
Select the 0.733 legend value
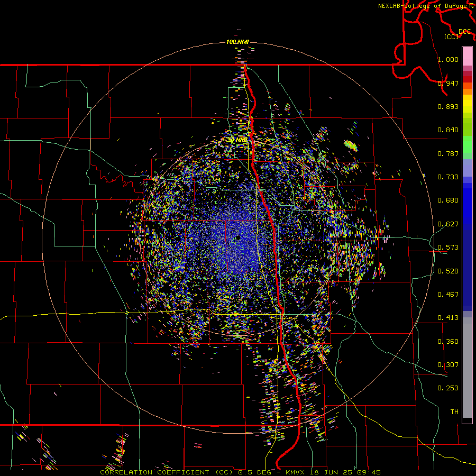pos(448,177)
